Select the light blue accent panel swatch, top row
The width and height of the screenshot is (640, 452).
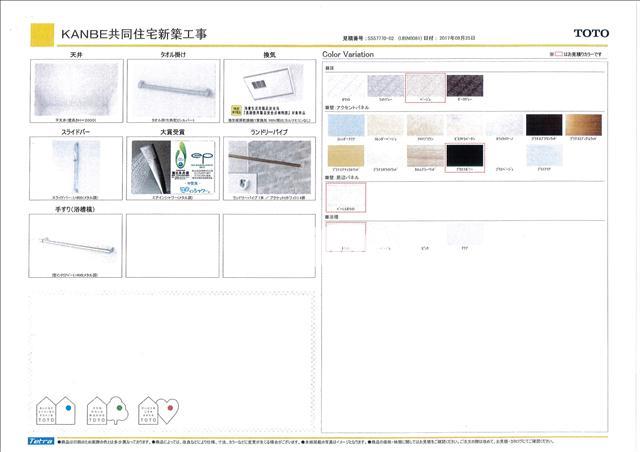click(x=346, y=125)
